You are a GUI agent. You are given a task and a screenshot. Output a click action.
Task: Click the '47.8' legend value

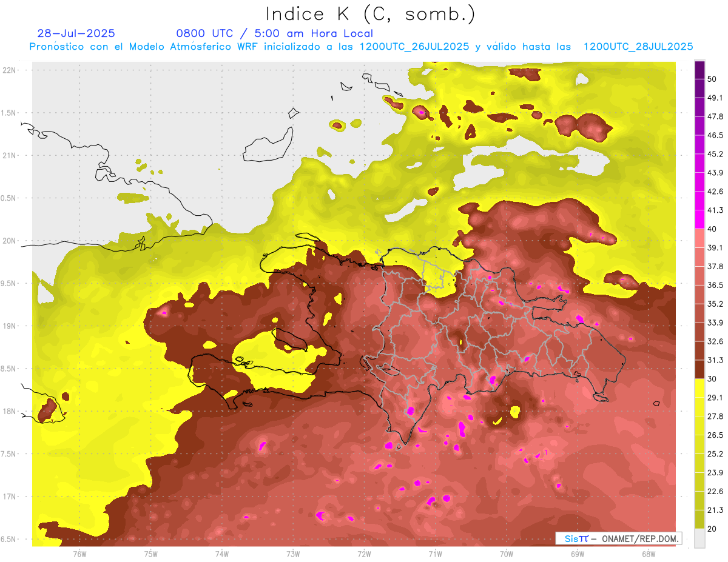[x=715, y=116]
